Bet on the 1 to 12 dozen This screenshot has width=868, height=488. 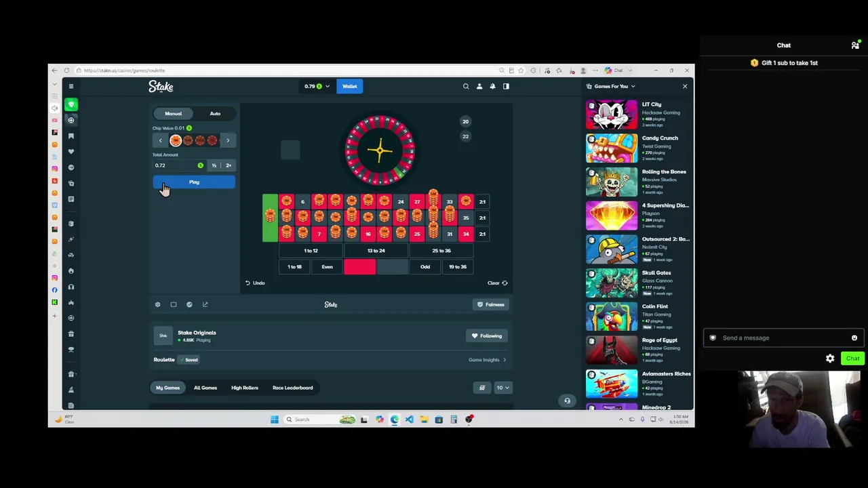(311, 251)
